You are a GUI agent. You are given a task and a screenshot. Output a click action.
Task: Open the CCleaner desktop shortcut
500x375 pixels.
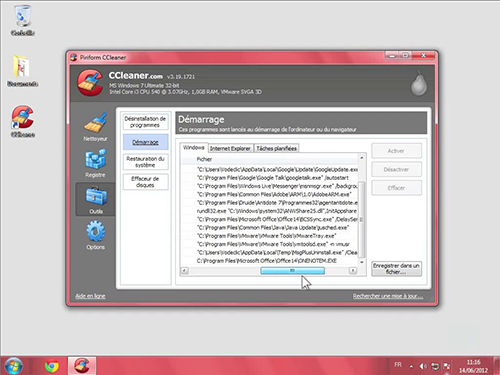(x=22, y=121)
